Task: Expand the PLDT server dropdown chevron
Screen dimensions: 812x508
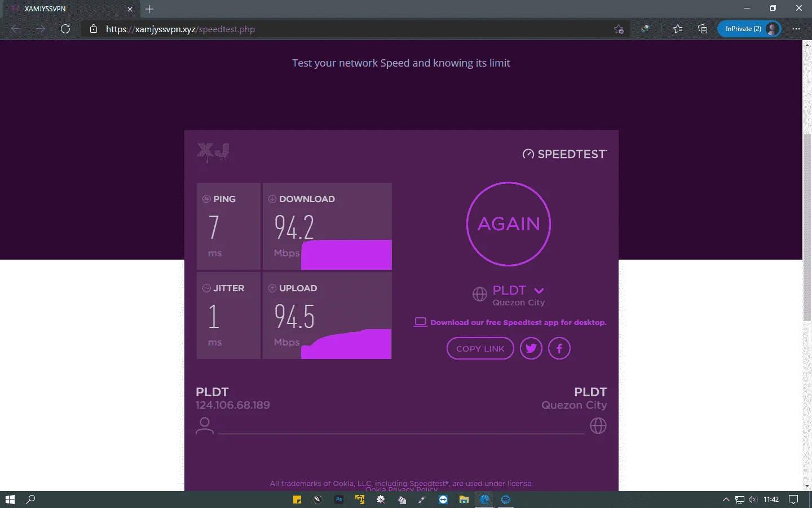Action: [x=539, y=291]
